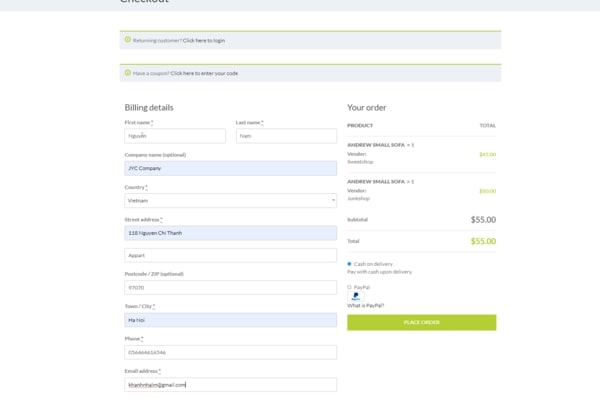Click 'Click here to enter your code'

[203, 73]
